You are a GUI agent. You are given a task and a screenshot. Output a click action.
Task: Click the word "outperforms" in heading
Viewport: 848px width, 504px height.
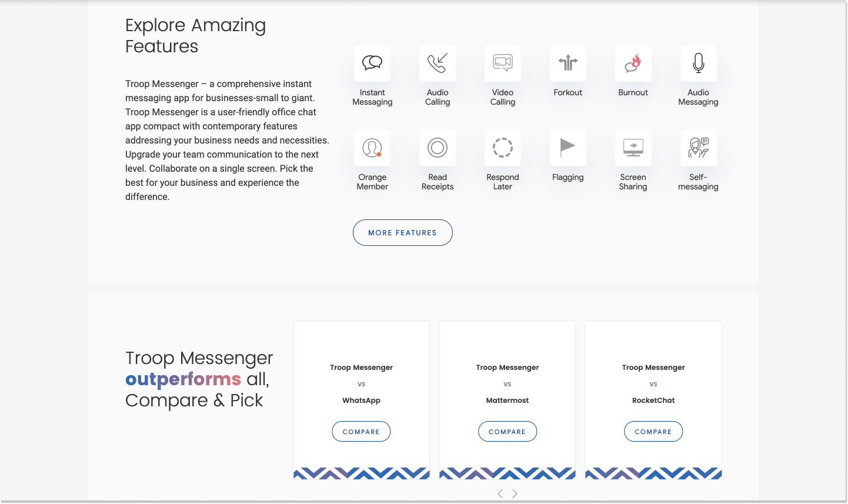[x=183, y=379]
